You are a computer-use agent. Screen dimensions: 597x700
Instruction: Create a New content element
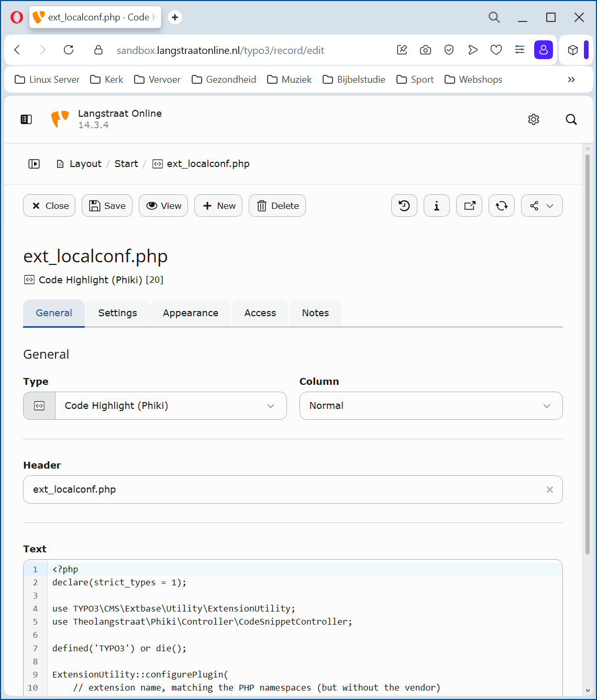point(218,206)
